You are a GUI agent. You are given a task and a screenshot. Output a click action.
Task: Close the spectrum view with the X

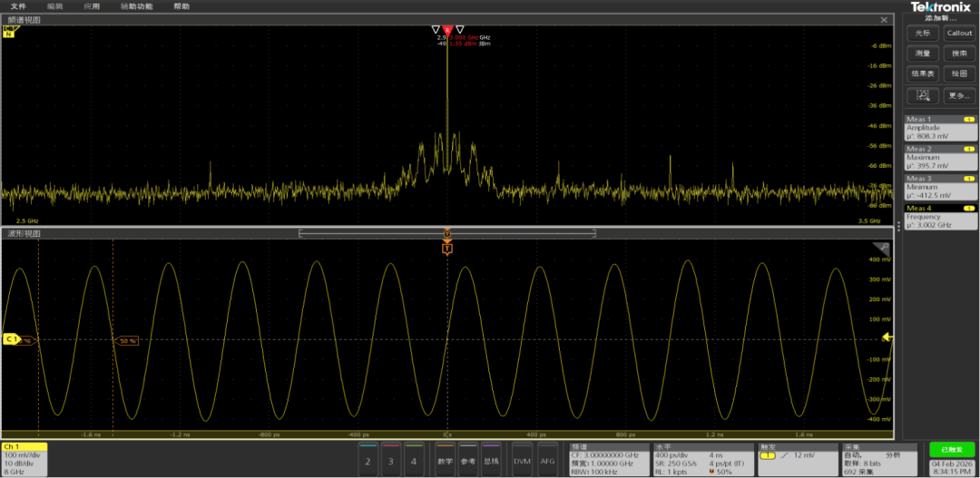tap(884, 20)
